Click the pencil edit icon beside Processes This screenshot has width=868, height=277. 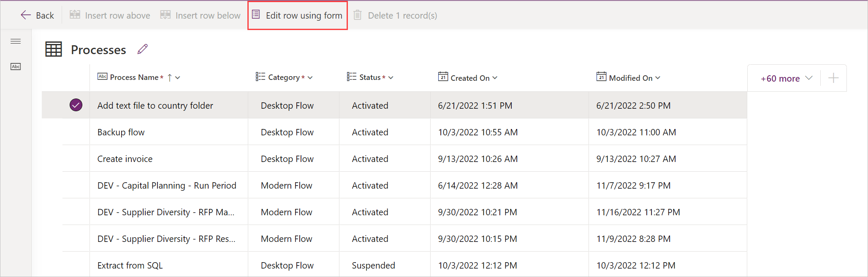[143, 49]
